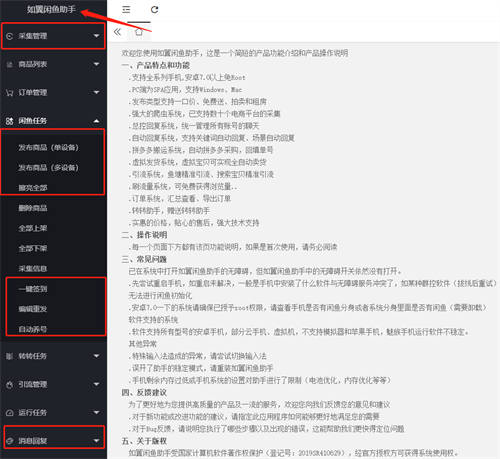500x459 pixels.
Task: Collapse the 闲鱼任务 arrow
Action: tap(96, 121)
